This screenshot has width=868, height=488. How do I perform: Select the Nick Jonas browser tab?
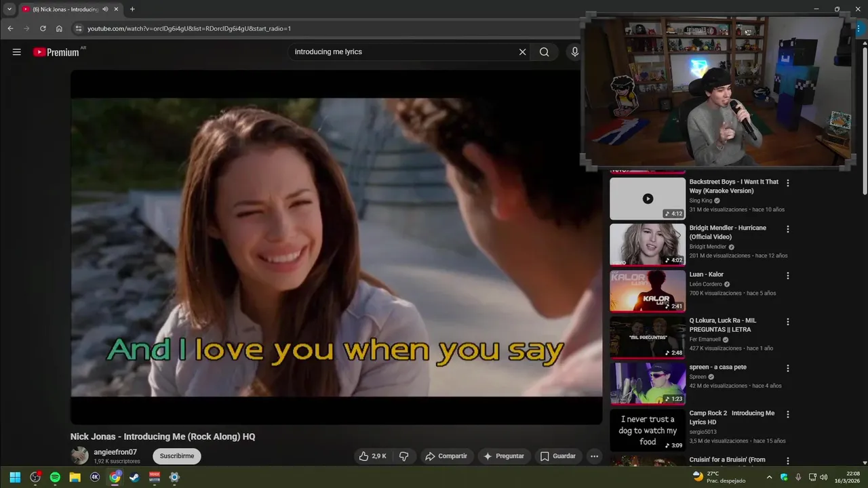click(71, 9)
